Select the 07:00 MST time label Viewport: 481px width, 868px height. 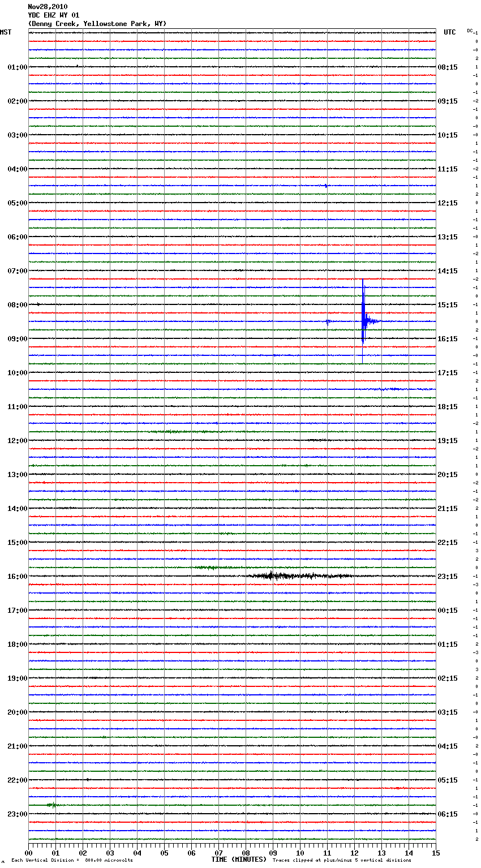coord(18,271)
